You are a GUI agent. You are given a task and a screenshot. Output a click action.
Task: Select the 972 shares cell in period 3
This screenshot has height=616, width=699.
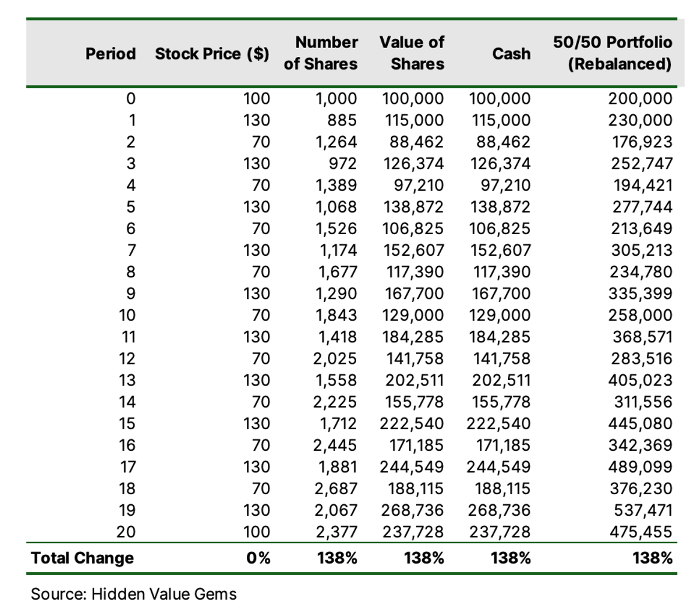(343, 163)
